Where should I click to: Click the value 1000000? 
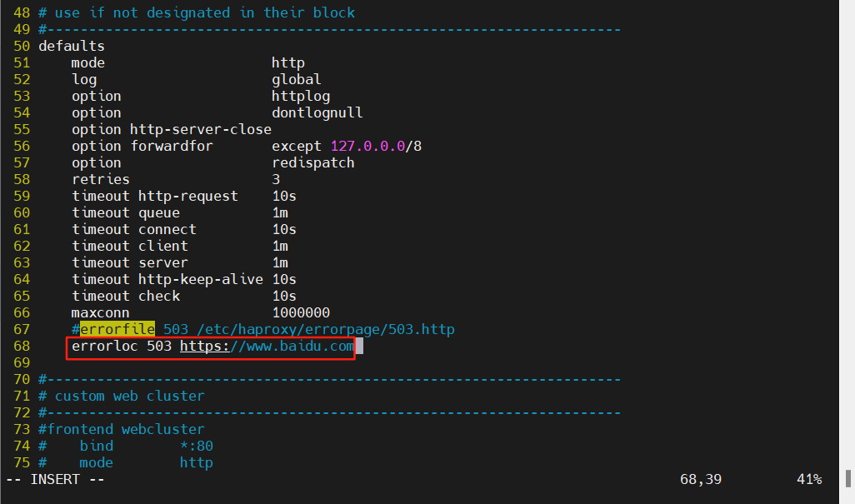301,312
